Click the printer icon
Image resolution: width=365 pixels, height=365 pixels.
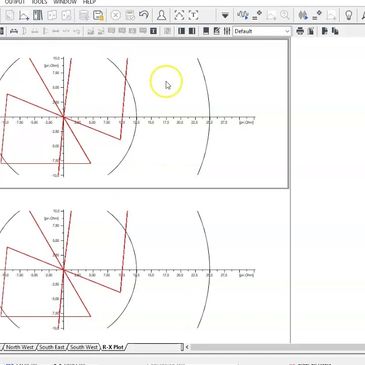click(x=300, y=31)
